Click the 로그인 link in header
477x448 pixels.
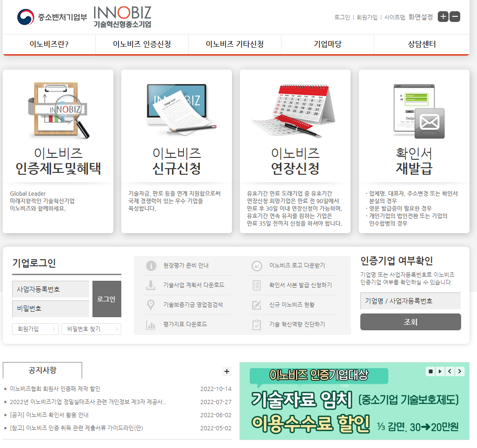342,17
